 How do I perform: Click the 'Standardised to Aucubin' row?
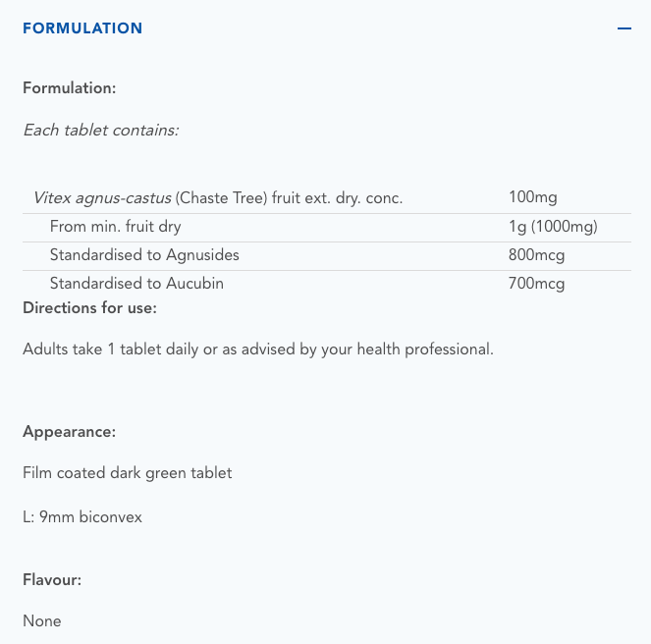point(136,284)
